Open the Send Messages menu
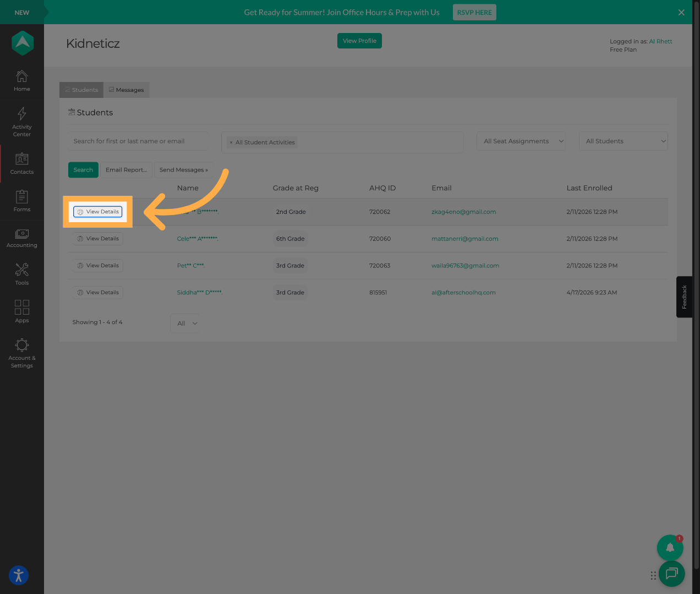 (x=184, y=170)
